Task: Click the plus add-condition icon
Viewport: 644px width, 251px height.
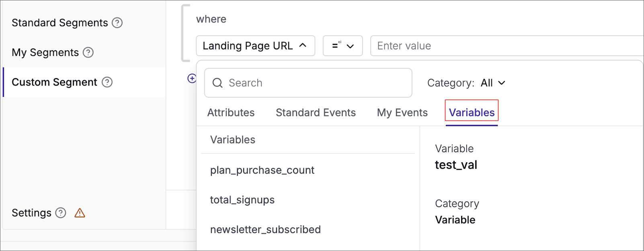Action: 192,78
